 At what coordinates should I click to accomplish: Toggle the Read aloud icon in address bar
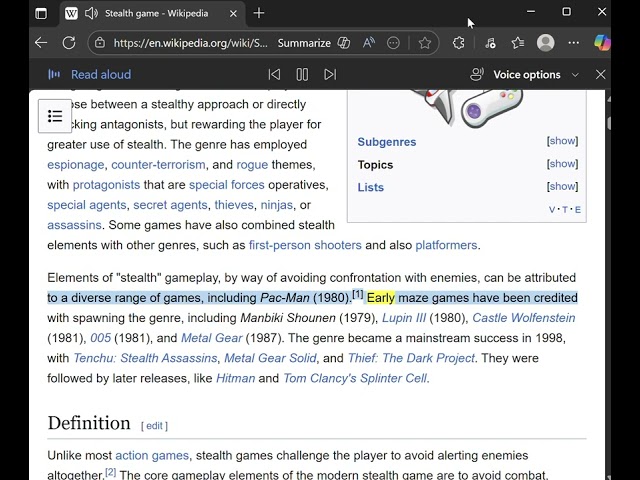pyautogui.click(x=369, y=43)
